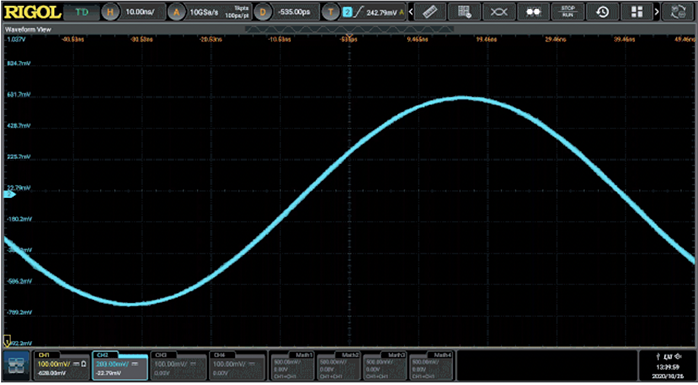Click the circular arrows auto icon
This screenshot has width=698, height=385.
[x=678, y=12]
